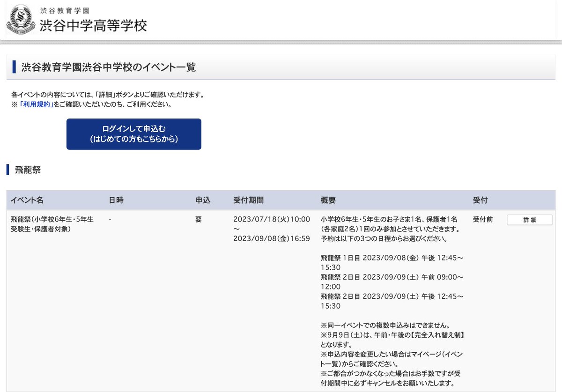This screenshot has width=562, height=392.
Task: Click the 日時 column header
Action: click(x=116, y=200)
